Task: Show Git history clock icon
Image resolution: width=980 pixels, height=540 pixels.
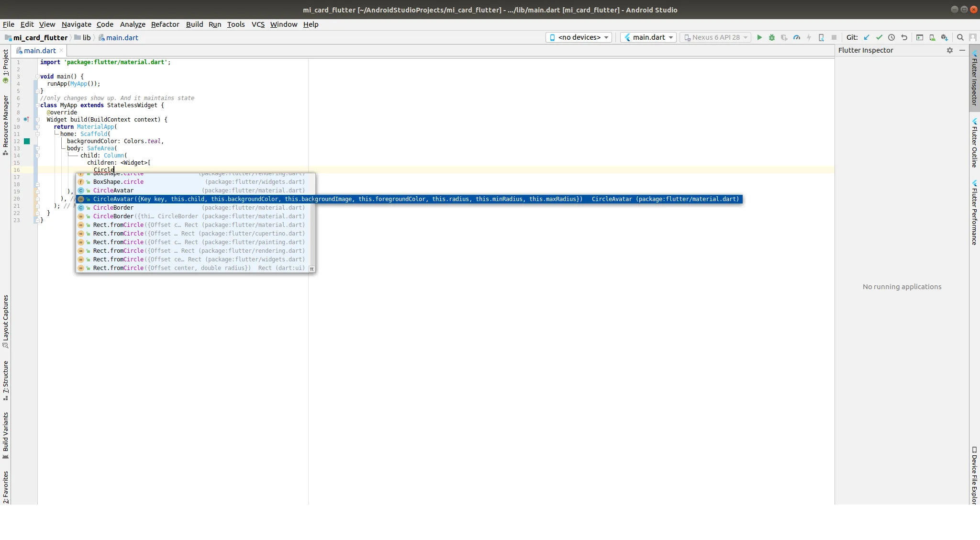Action: click(x=891, y=37)
